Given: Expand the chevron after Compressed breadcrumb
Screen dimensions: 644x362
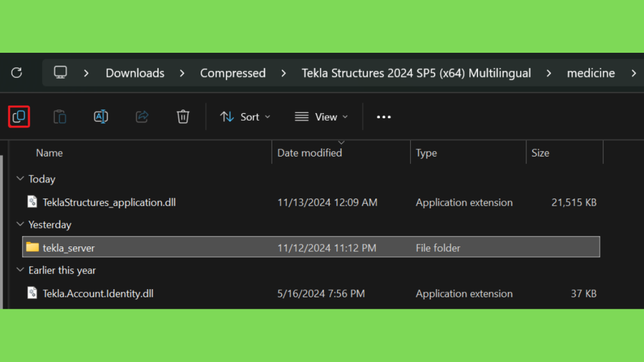Looking at the screenshot, I should point(284,74).
